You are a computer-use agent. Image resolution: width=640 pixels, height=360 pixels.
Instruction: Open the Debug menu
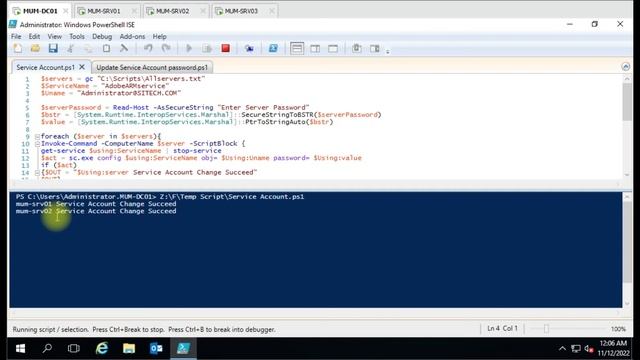102,36
